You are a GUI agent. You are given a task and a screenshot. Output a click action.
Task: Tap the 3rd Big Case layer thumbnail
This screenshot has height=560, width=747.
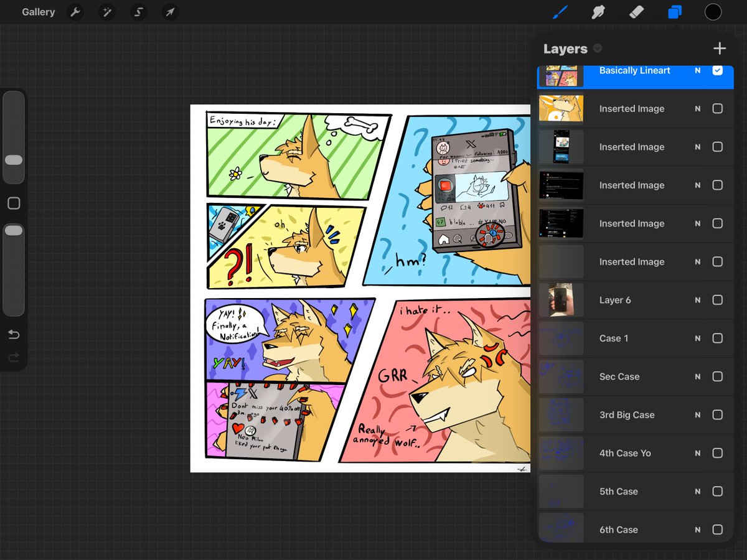tap(561, 415)
